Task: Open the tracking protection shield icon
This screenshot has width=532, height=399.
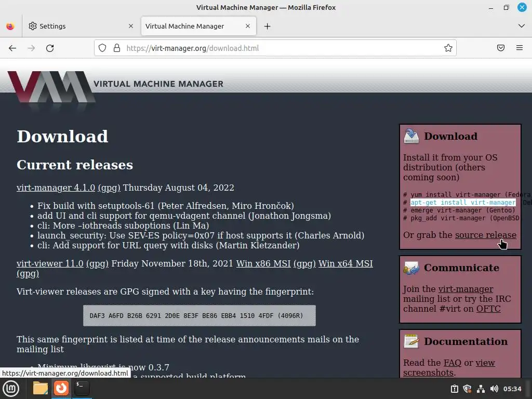Action: click(102, 48)
